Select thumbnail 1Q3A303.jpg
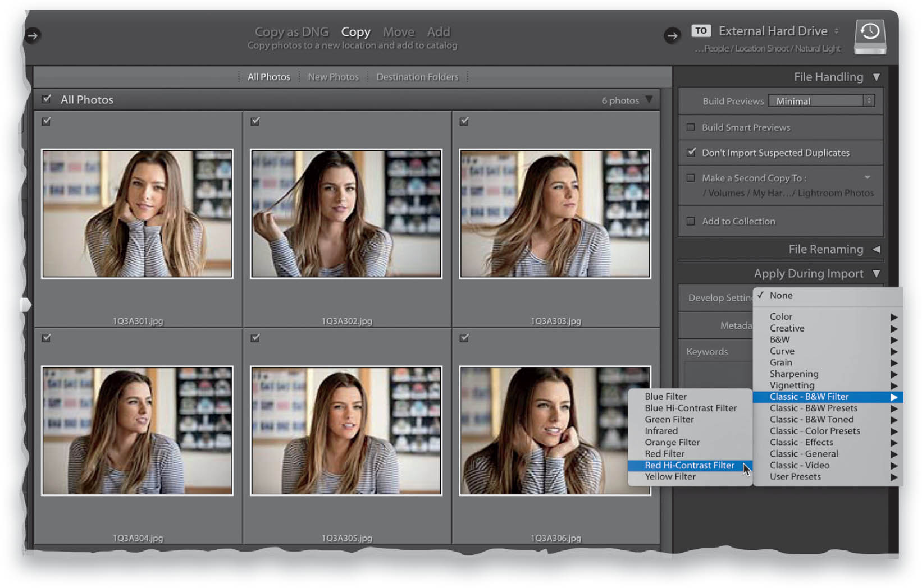Screen dimensions: 922x588 [555, 214]
